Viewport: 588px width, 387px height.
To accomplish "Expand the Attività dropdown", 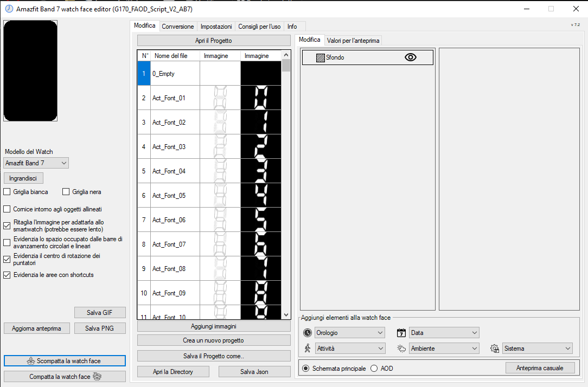I will pyautogui.click(x=350, y=349).
